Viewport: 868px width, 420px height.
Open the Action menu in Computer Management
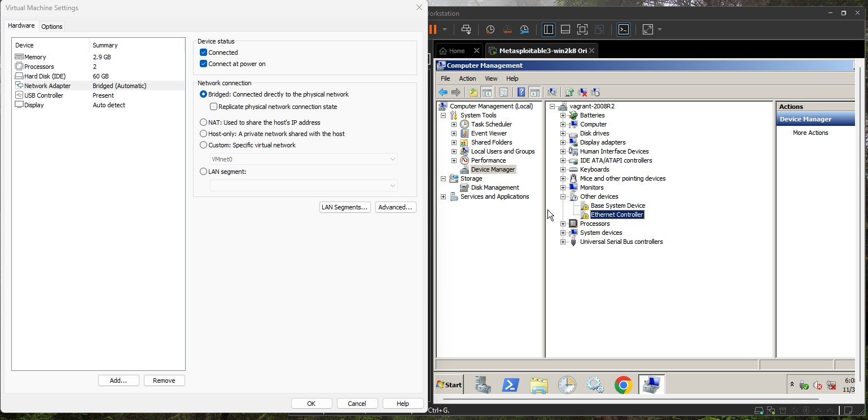[x=467, y=78]
